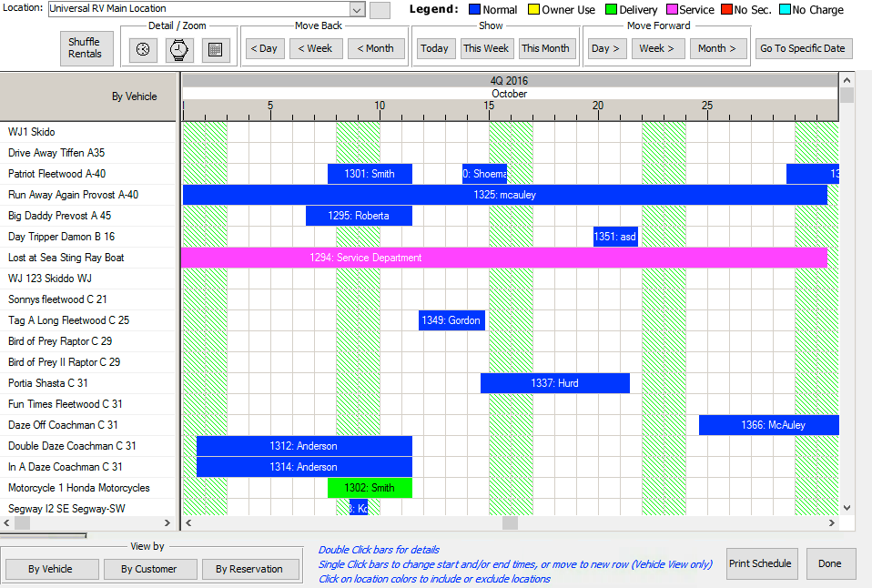Switch view to By Reservation
872x588 pixels.
click(250, 569)
